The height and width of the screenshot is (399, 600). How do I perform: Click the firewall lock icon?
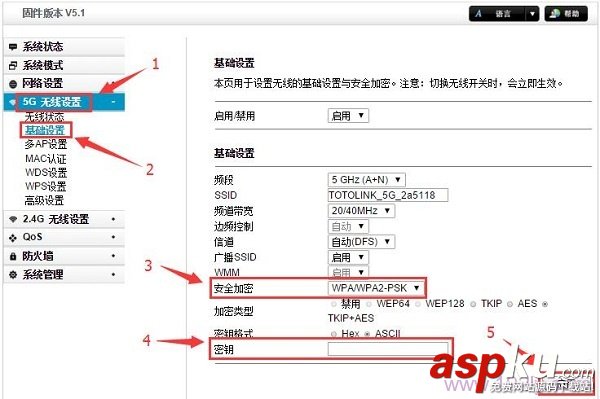(x=13, y=256)
